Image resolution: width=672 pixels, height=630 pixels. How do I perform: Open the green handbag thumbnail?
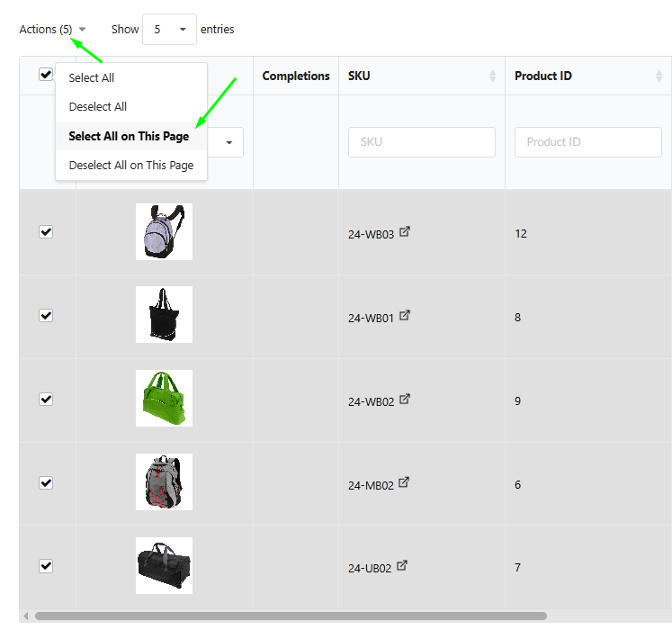click(164, 398)
